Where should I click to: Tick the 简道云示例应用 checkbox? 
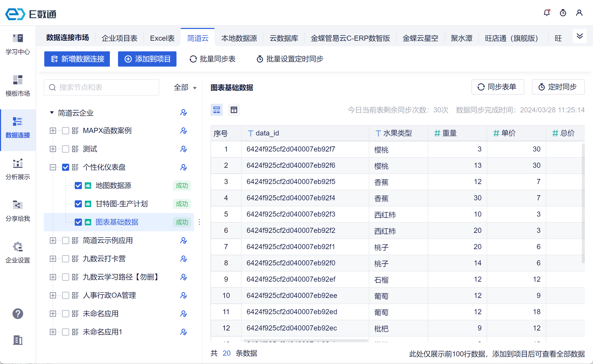(x=66, y=240)
